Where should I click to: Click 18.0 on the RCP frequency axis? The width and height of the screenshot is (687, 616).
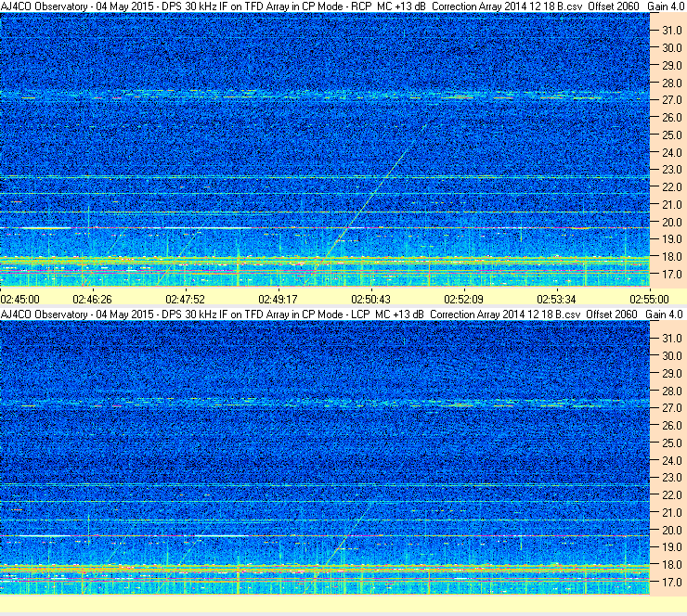tap(671, 257)
